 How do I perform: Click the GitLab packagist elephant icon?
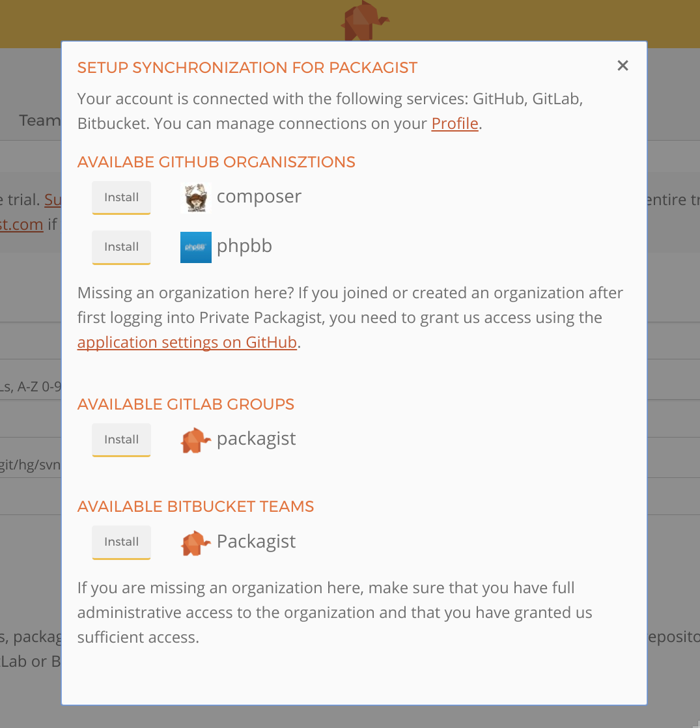[x=195, y=440]
